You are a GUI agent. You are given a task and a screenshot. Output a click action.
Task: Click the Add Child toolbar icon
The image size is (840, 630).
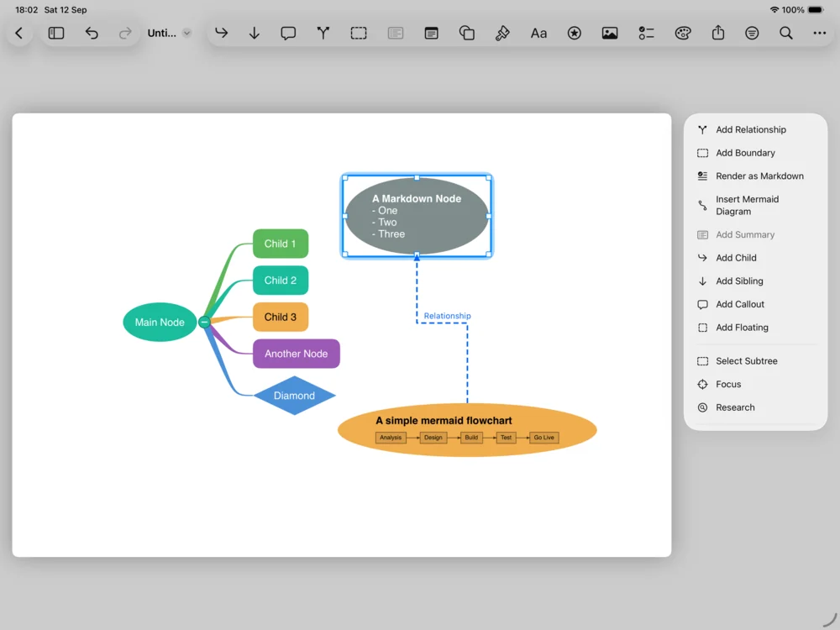click(221, 34)
